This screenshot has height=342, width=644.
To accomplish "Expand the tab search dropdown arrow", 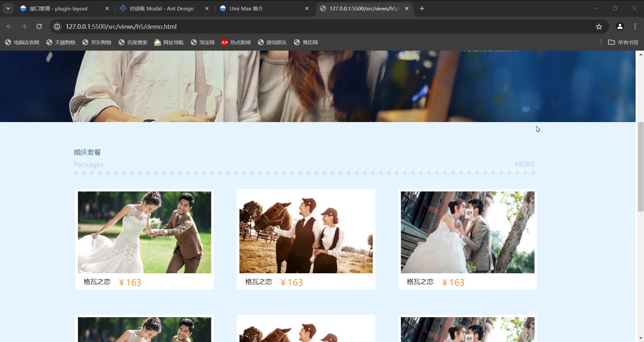I will [8, 8].
